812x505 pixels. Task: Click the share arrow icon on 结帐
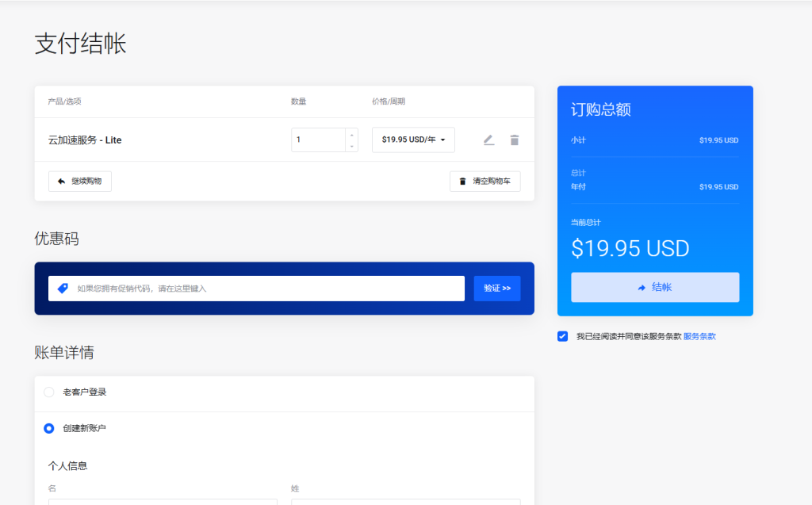click(642, 288)
